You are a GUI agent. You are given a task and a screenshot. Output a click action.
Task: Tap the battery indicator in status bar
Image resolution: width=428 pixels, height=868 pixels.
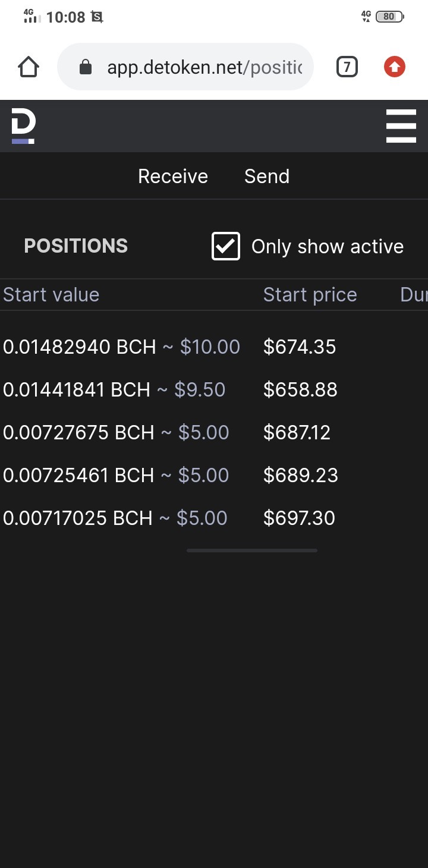[x=390, y=17]
